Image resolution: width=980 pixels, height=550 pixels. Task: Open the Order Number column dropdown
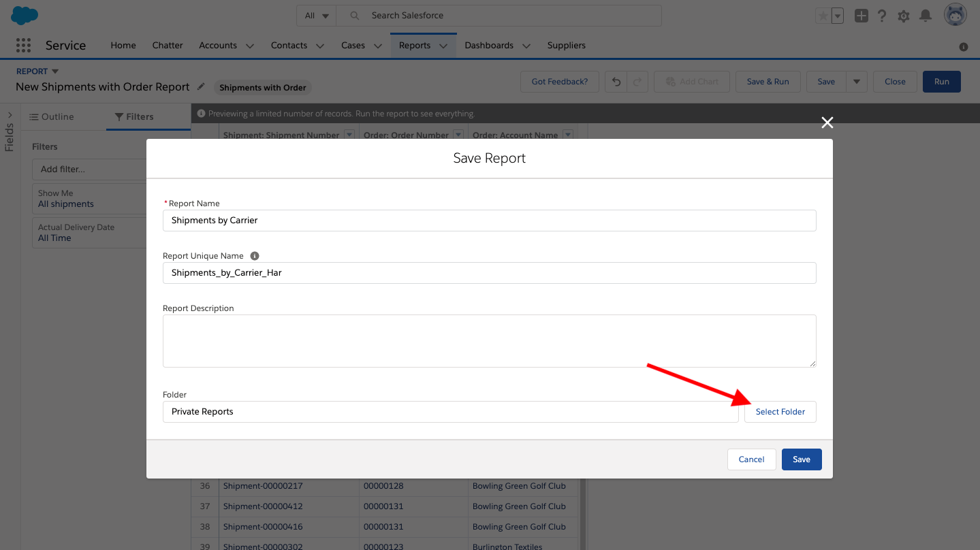pyautogui.click(x=458, y=135)
